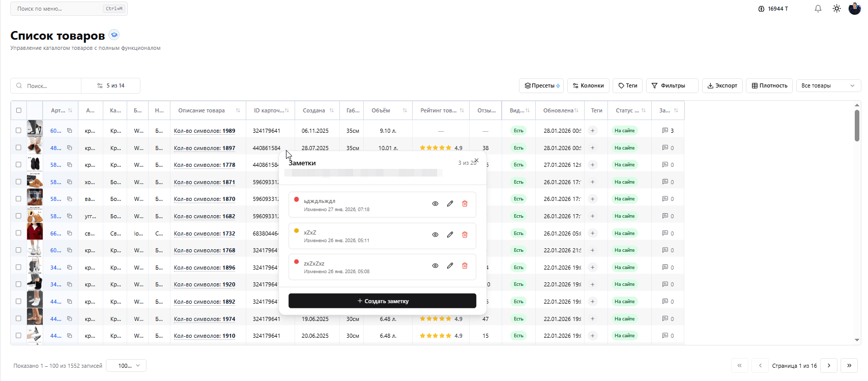Delete the note "zxZxZxz" with trash icon

click(x=465, y=266)
